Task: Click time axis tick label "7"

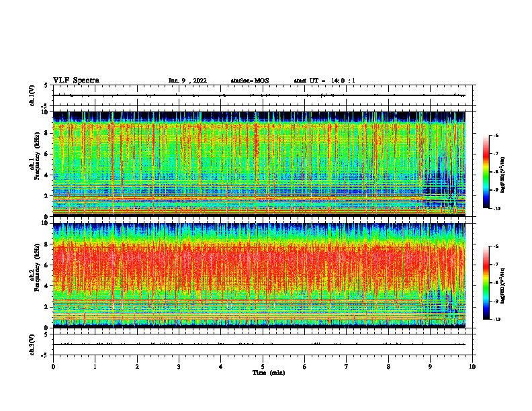Action: tap(347, 367)
